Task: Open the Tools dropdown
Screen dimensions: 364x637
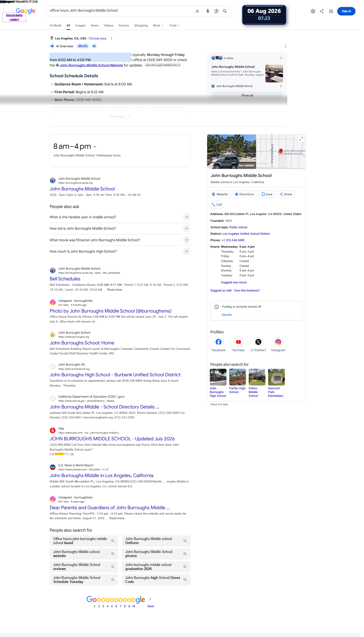Action: tap(174, 25)
